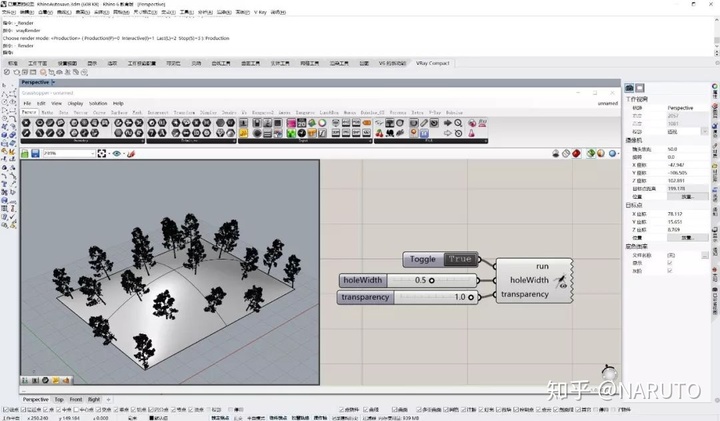Toggle the canvas preview eye icon
Viewport: 720px width, 421px height.
click(116, 153)
